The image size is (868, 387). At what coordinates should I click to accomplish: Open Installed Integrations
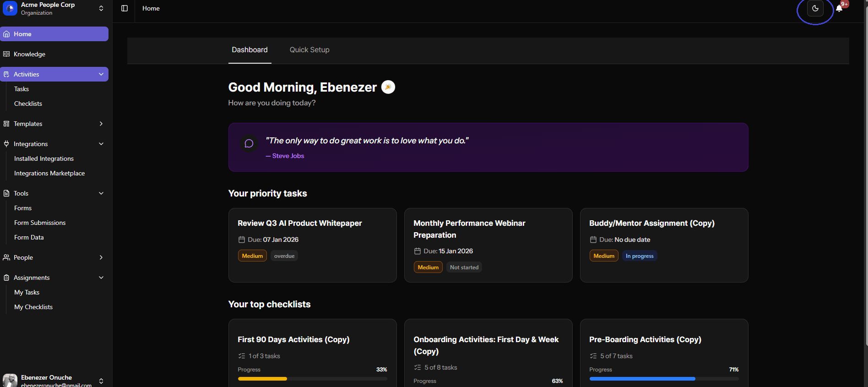[x=44, y=158]
